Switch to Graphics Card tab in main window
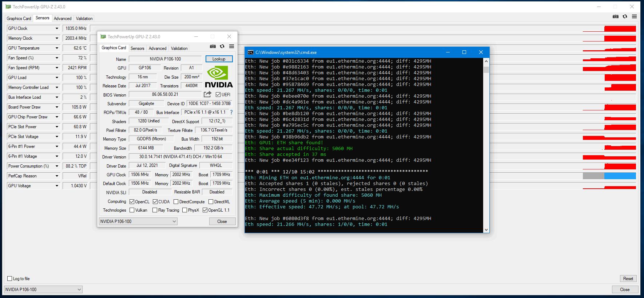The height and width of the screenshot is (298, 644). 19,19
